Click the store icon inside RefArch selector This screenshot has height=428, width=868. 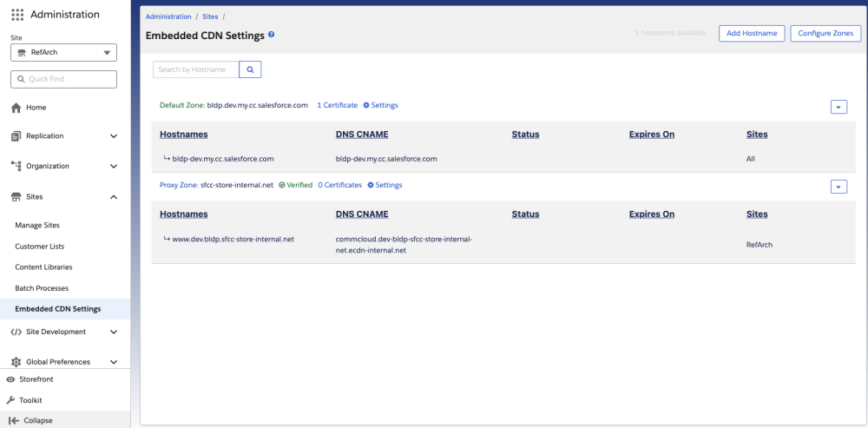click(23, 53)
